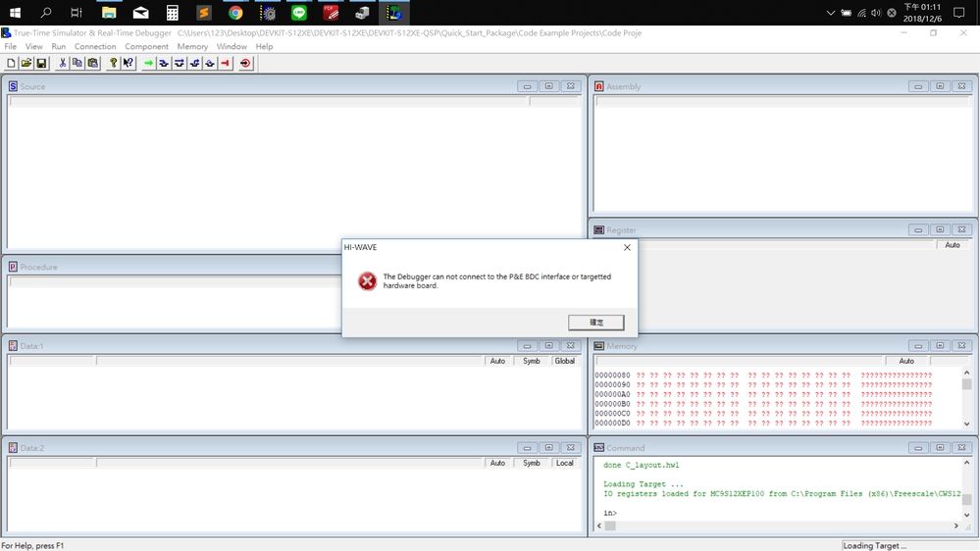Click Symb in the Data:2 panel
The image size is (980, 551).
532,463
